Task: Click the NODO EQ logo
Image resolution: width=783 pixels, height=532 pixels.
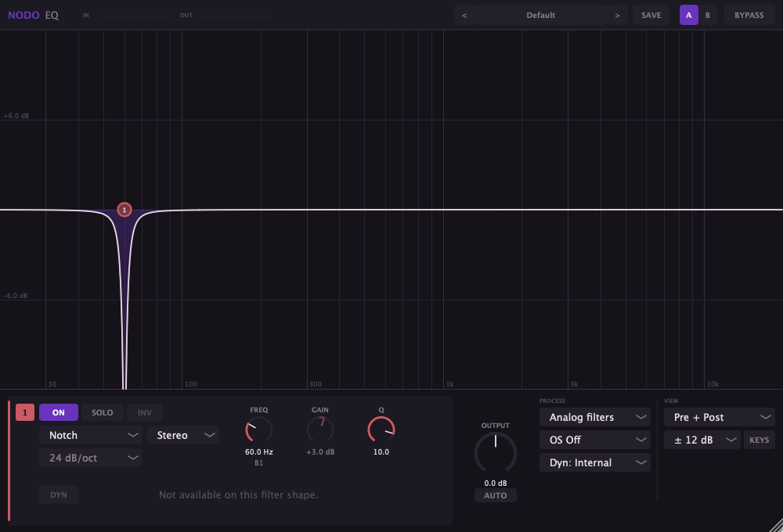Action: tap(34, 15)
